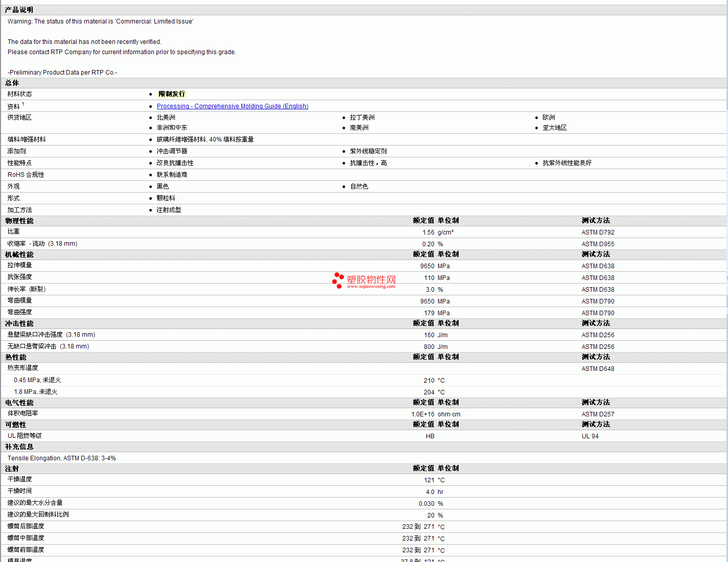Screen dimensions: 728x562
Task: Click the 电气性能 section header
Action: click(x=19, y=403)
